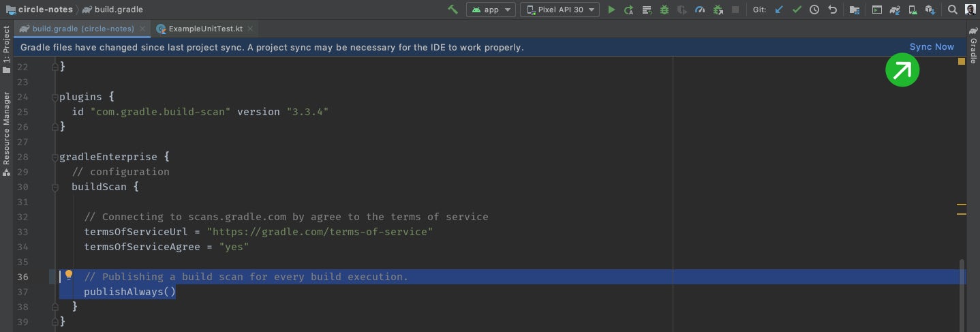Click the version string "3.3.4"
Screen dimensions: 980x332
(307, 112)
